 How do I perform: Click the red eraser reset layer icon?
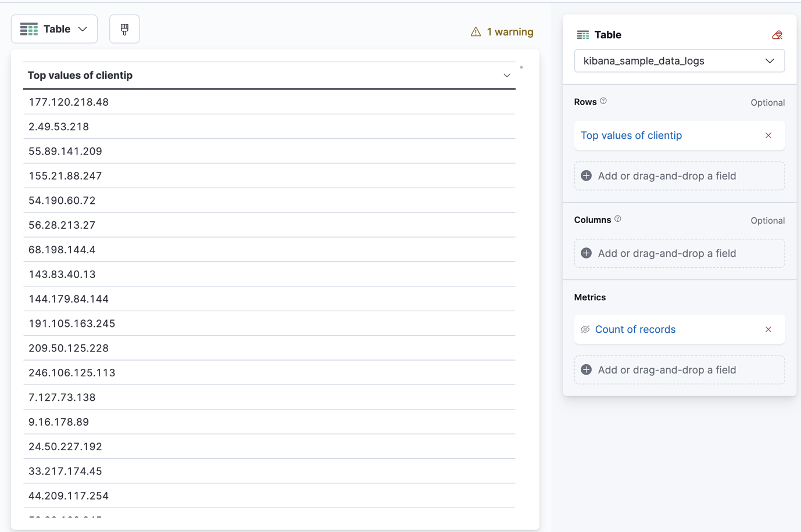click(x=777, y=35)
